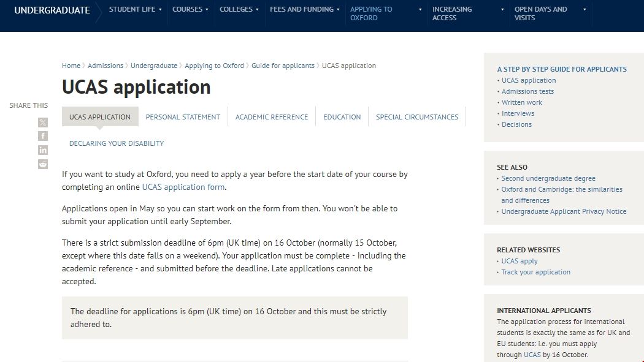Share this page via LinkedIn icon
The width and height of the screenshot is (644, 362).
(43, 150)
